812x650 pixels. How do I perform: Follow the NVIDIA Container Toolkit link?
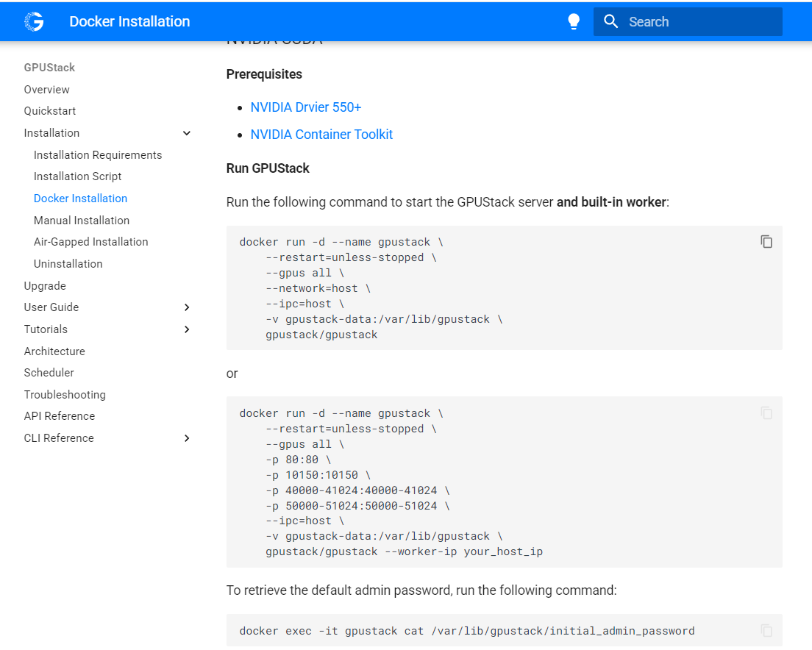tap(321, 135)
